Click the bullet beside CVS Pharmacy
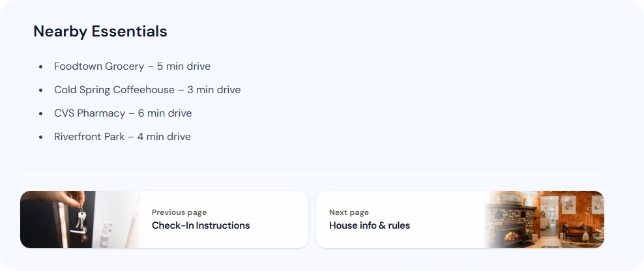Image resolution: width=644 pixels, height=271 pixels. pos(40,113)
